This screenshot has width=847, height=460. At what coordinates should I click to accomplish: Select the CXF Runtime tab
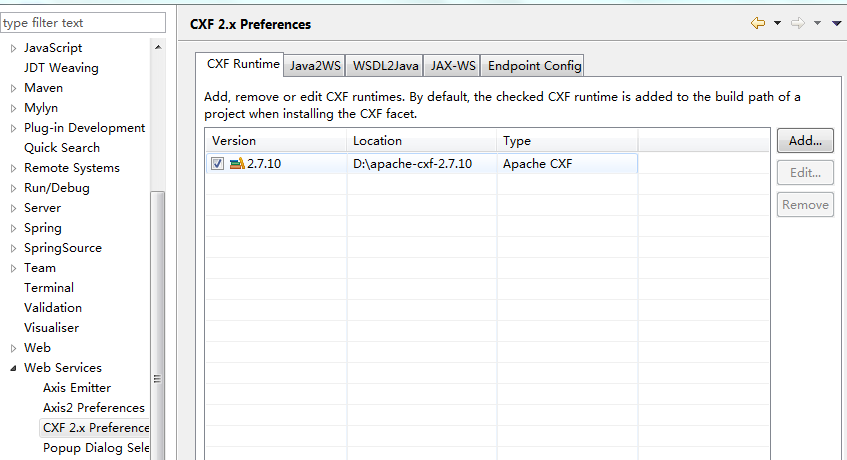pos(242,64)
